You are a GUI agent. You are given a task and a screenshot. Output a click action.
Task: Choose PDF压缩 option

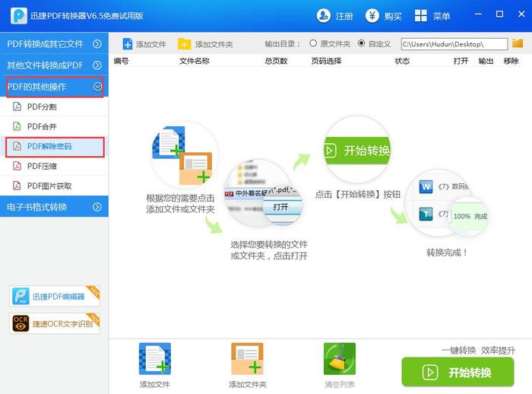click(x=54, y=166)
